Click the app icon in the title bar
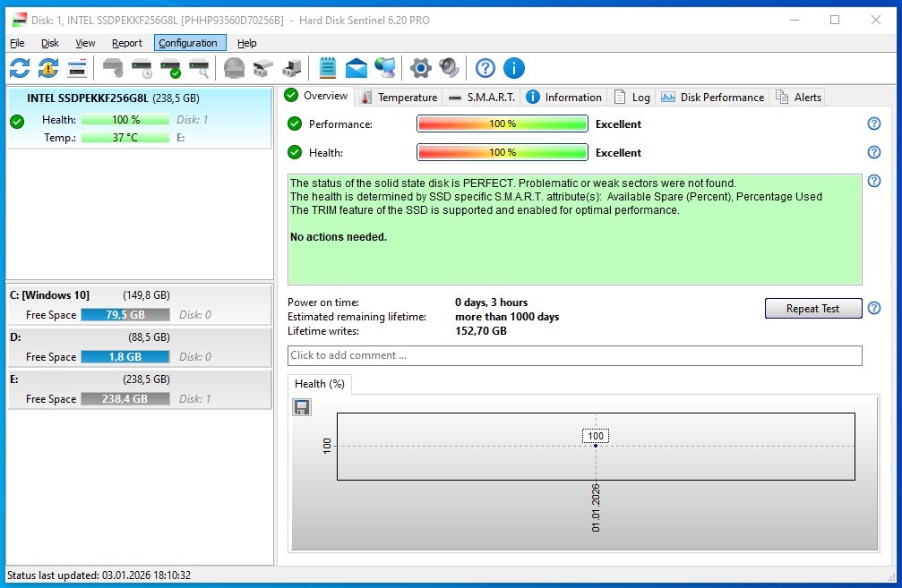Screen dimensions: 902x588 coord(19,20)
